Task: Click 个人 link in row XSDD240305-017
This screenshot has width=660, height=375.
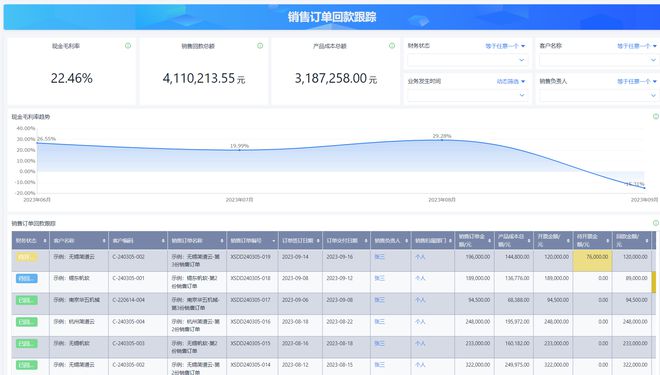Action: tap(420, 300)
